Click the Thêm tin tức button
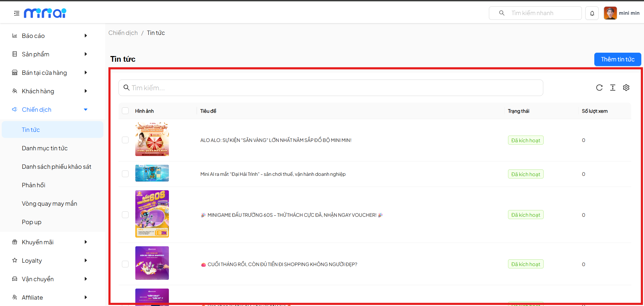 [617, 59]
